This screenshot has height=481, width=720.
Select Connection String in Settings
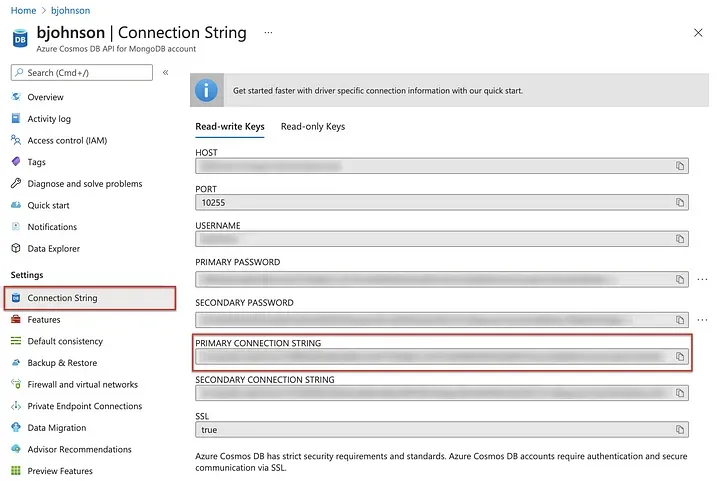pyautogui.click(x=90, y=298)
